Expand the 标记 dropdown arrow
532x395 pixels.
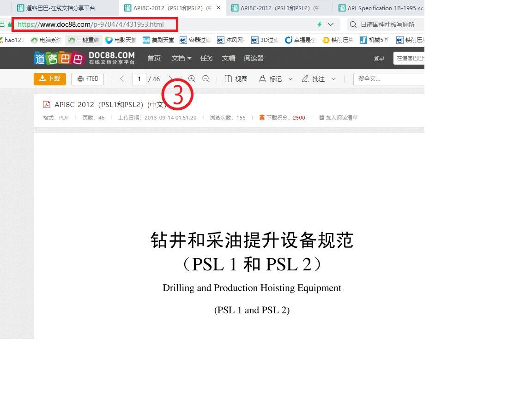point(290,79)
